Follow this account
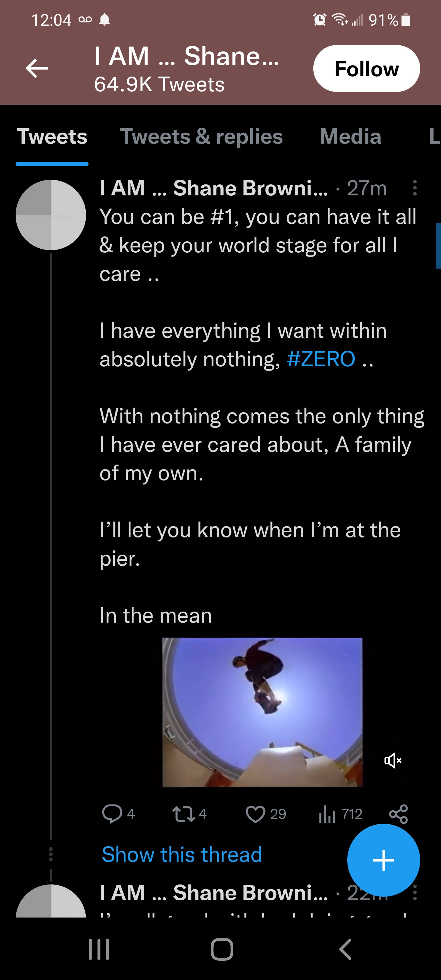Viewport: 441px width, 980px height. pos(366,69)
